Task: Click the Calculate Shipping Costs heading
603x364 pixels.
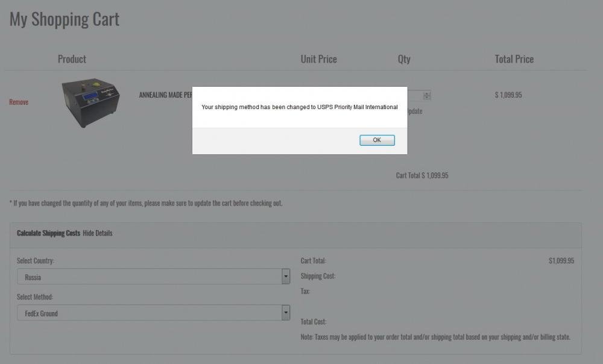Action: pos(48,233)
